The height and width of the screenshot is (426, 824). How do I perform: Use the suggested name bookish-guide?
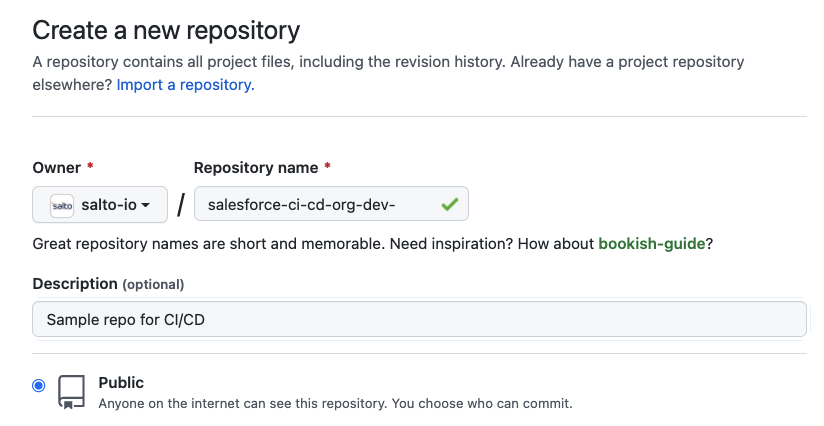click(x=652, y=244)
